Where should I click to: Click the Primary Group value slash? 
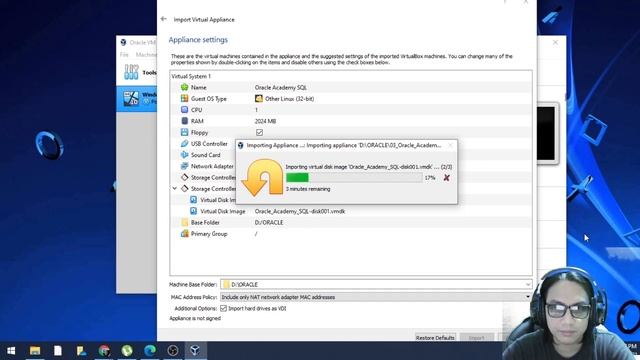click(x=256, y=234)
